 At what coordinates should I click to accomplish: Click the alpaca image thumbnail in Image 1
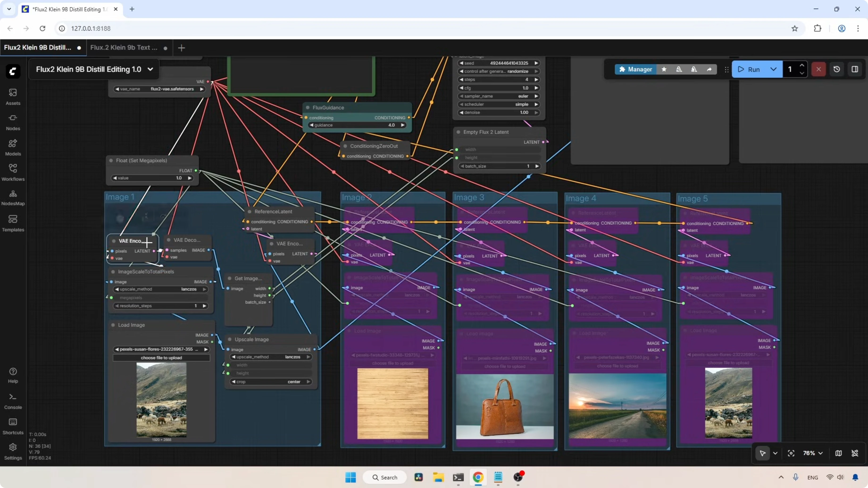(x=161, y=399)
